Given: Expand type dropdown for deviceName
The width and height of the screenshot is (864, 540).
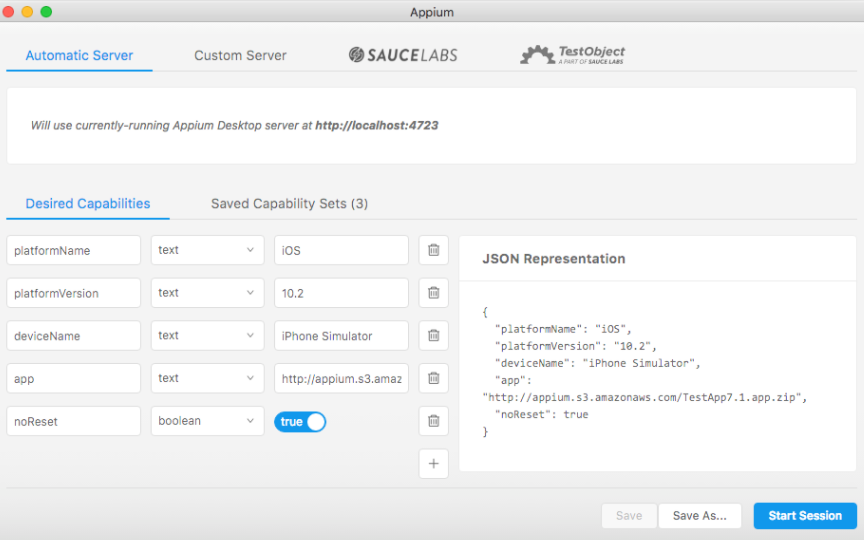Looking at the screenshot, I should click(207, 336).
